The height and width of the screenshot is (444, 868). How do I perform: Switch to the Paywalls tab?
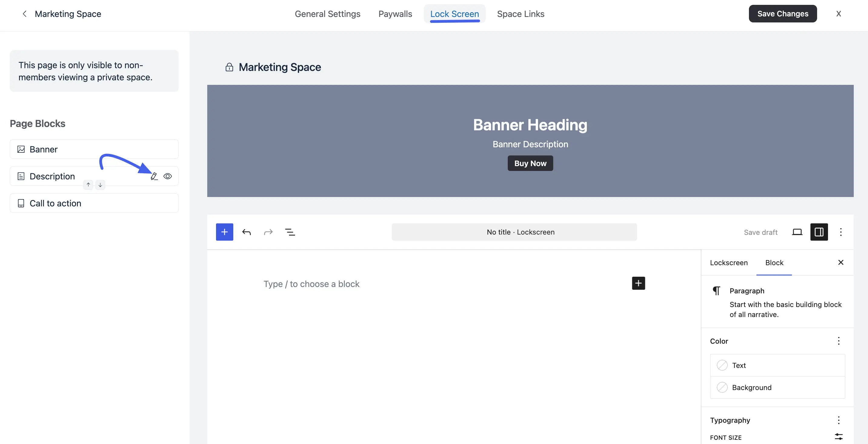395,14
